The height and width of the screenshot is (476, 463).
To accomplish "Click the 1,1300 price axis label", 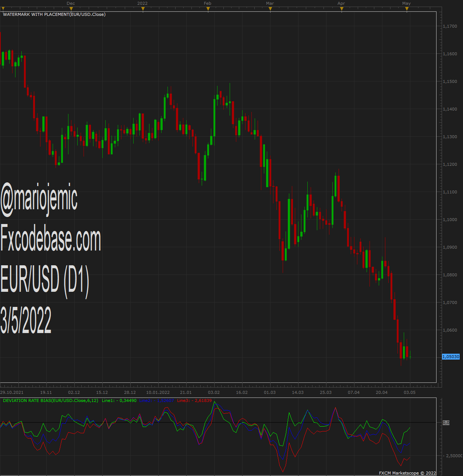I will 450,137.
